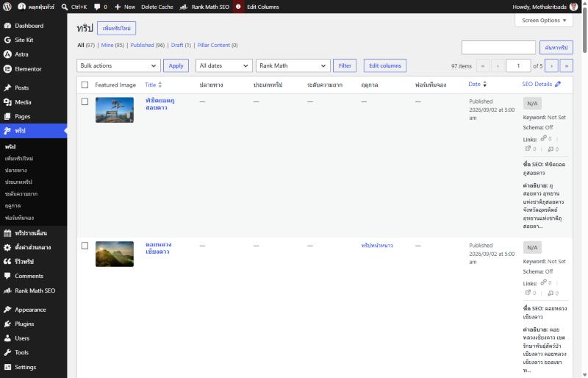Click the เชียงดาว featured image thumbnail
This screenshot has width=588, height=378.
click(x=115, y=254)
